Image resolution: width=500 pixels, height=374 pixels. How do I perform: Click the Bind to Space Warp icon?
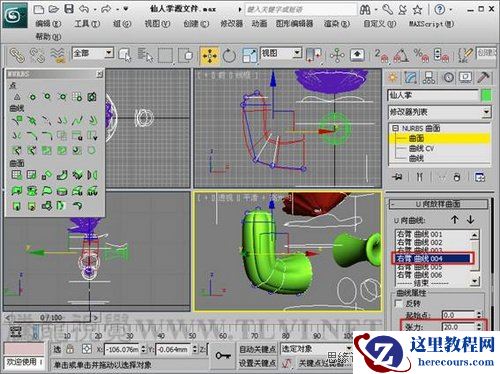point(57,55)
